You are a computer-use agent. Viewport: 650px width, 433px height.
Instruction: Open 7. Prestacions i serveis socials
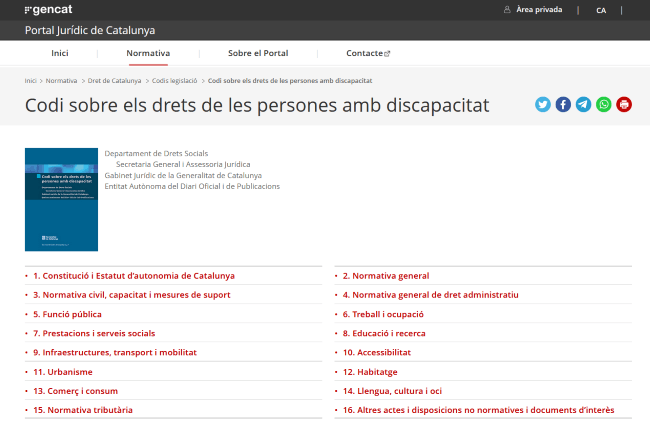94,334
